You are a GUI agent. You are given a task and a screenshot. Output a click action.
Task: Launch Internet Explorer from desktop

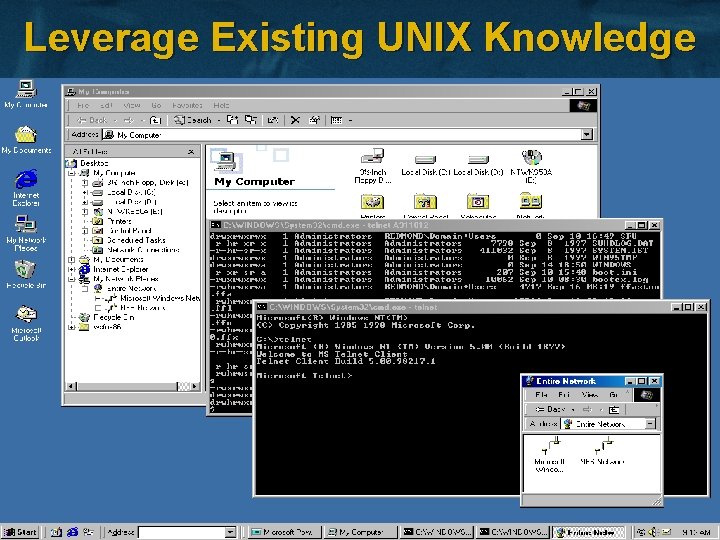click(26, 187)
